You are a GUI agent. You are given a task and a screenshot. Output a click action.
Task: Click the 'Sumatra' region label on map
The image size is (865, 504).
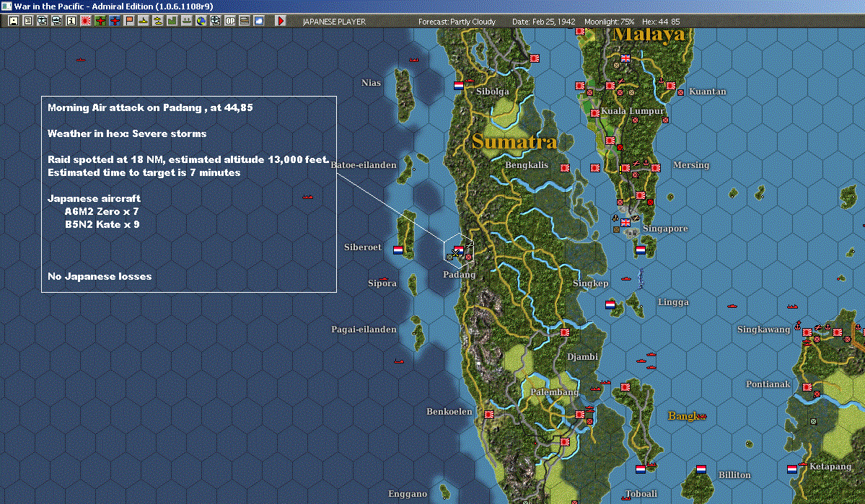(514, 142)
